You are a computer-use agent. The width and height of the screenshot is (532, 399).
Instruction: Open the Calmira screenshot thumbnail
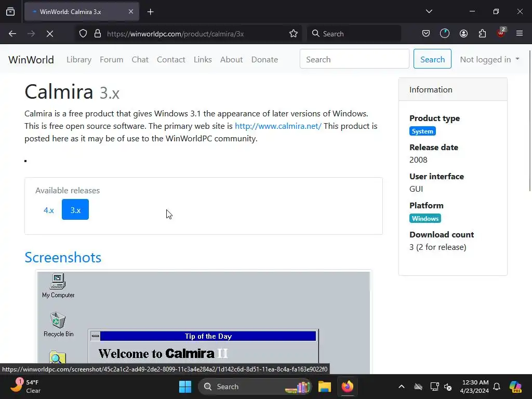204,322
